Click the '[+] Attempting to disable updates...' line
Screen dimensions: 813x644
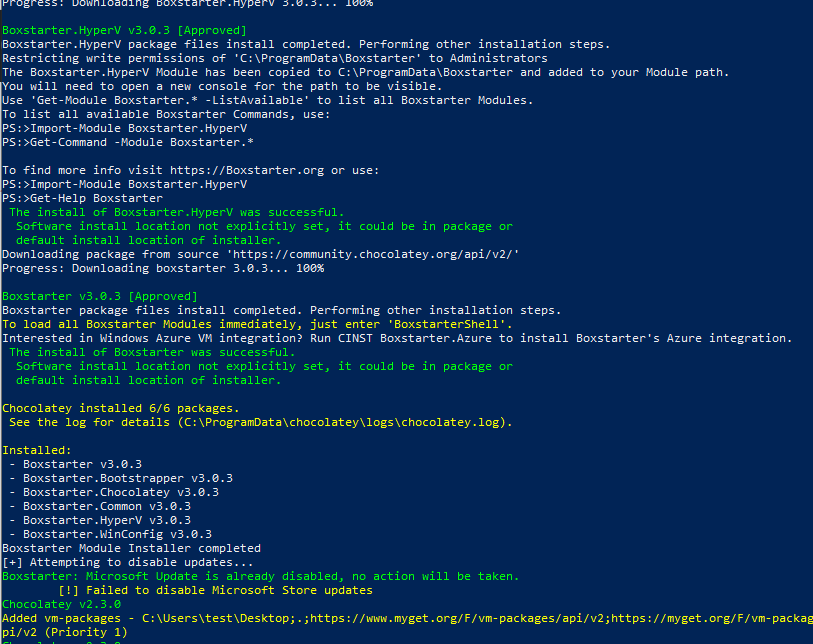click(x=117, y=562)
